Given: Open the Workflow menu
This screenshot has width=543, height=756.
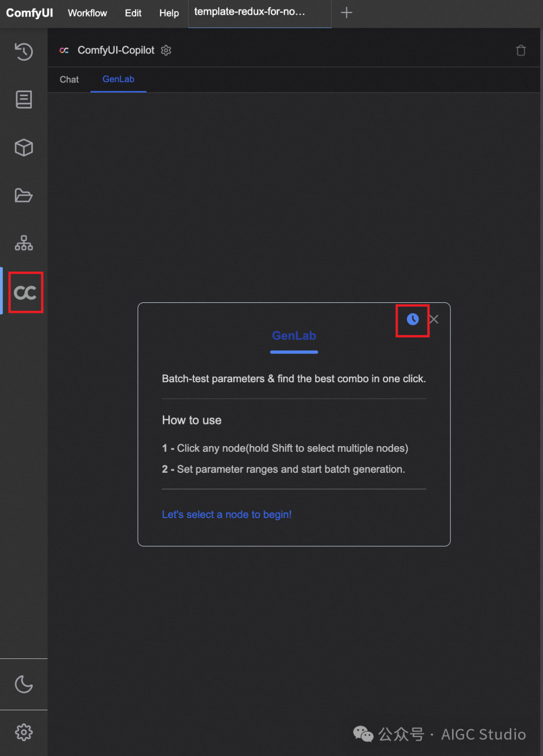Looking at the screenshot, I should coord(87,13).
